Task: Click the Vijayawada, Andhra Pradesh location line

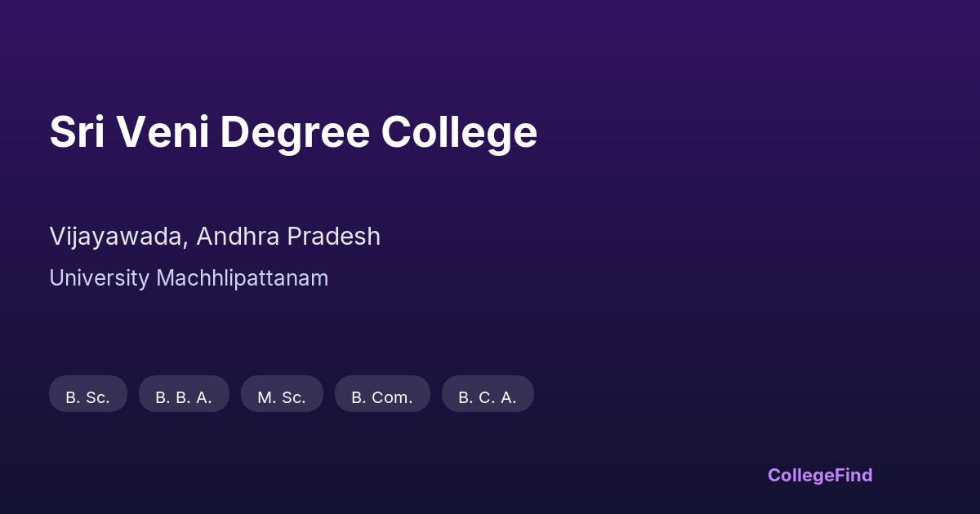Action: pos(215,237)
